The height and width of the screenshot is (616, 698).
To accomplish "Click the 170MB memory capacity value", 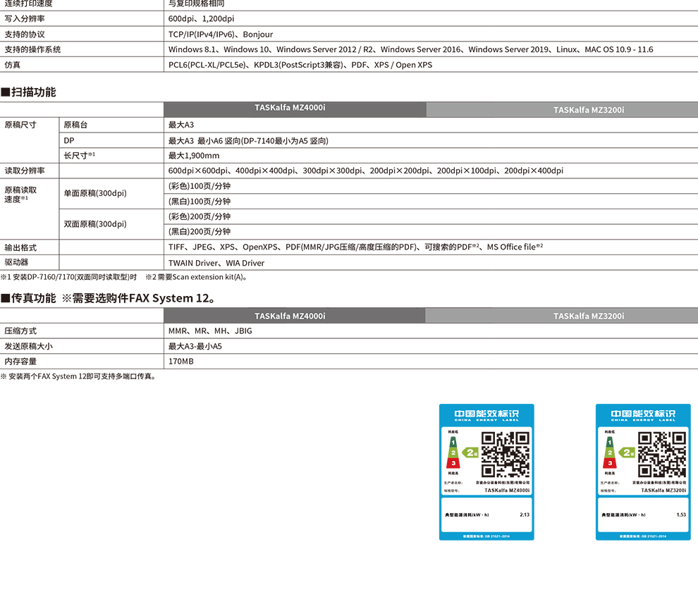I will pos(180,362).
